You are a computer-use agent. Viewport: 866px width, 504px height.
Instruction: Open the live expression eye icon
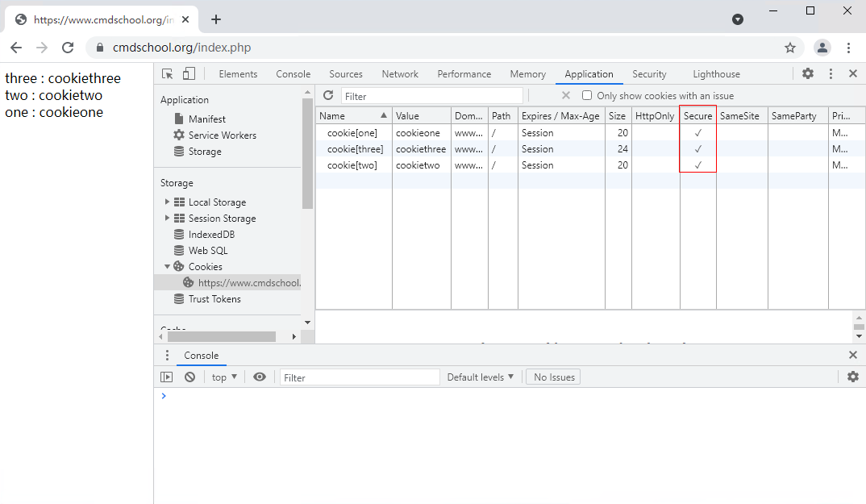pos(260,377)
